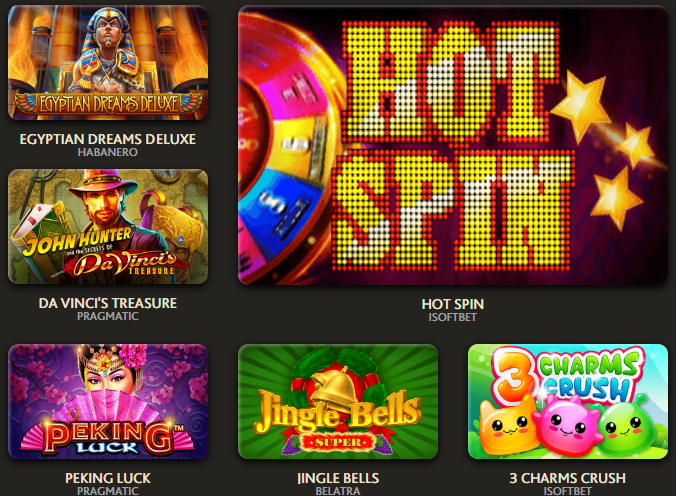Click the PRAGMATIC label under Peking Luck
The image size is (676, 496).
[x=108, y=491]
